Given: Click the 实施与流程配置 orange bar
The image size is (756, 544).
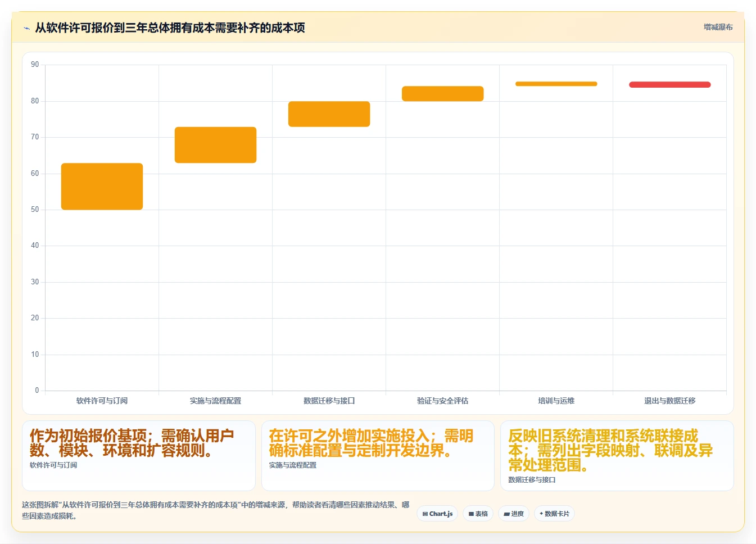Looking at the screenshot, I should [215, 145].
